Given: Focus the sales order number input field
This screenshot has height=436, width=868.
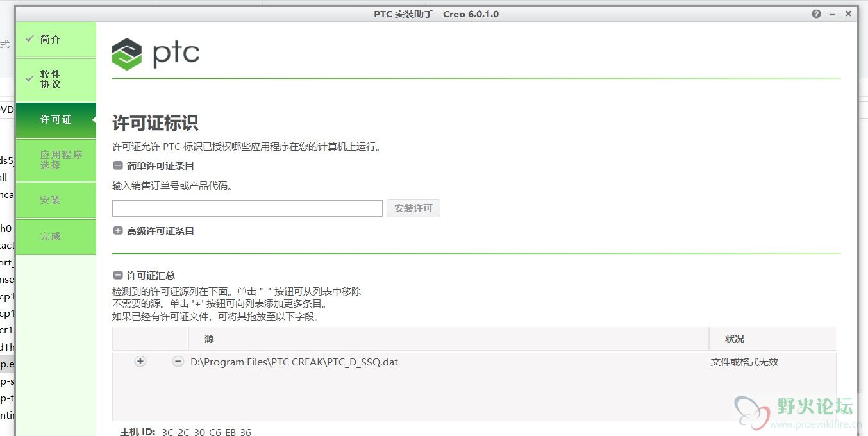Looking at the screenshot, I should [247, 208].
